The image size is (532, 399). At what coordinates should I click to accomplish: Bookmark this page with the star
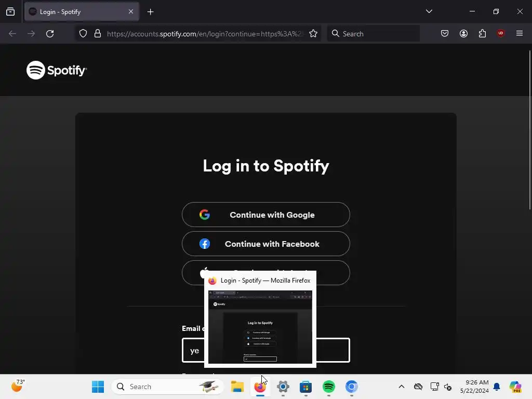(x=313, y=34)
